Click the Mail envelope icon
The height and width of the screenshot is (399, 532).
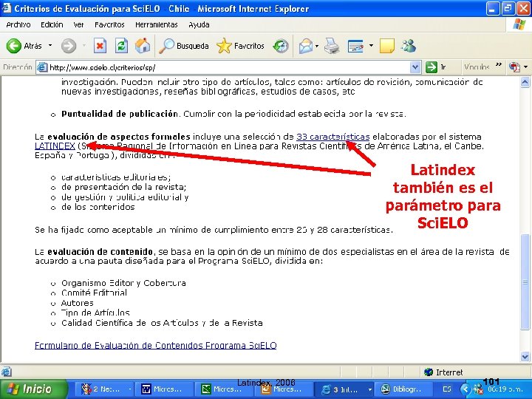point(306,46)
